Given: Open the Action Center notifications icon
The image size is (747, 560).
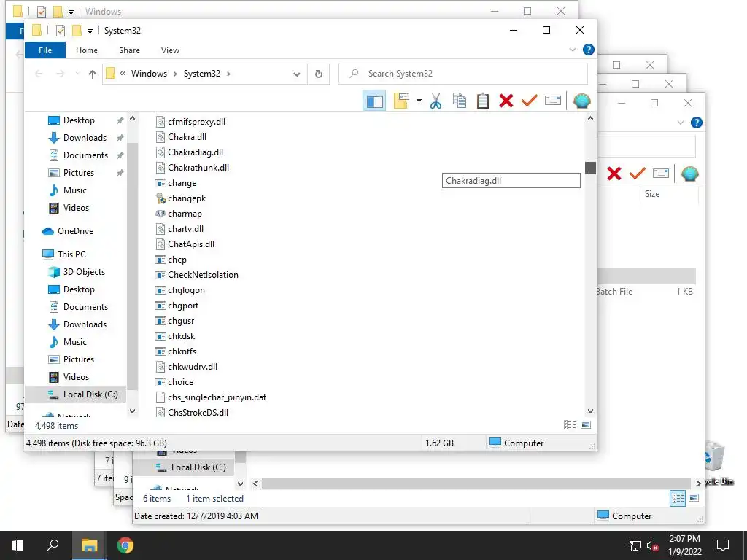Looking at the screenshot, I should (723, 545).
